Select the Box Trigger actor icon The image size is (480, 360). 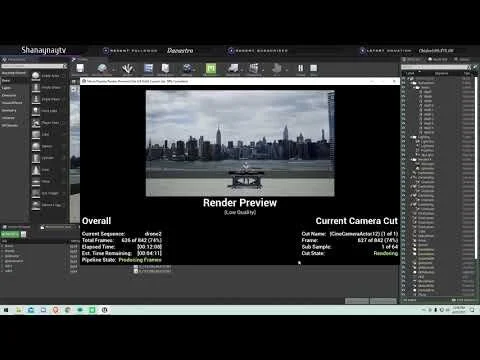pos(36,193)
